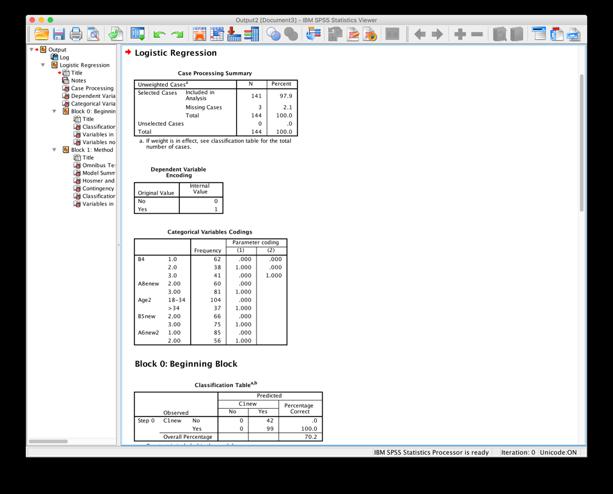613x494 pixels.
Task: Click the blue overlapping circles toolbar icon
Action: pyautogui.click(x=273, y=34)
